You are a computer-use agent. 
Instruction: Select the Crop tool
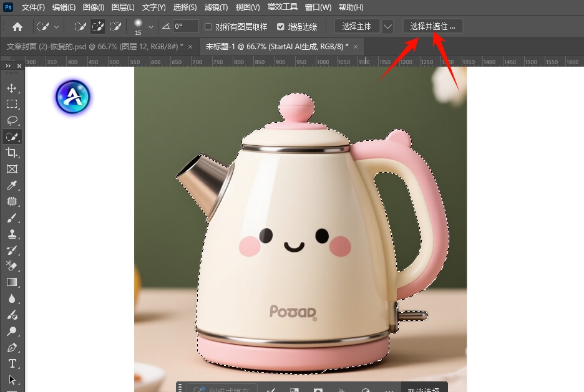pyautogui.click(x=12, y=153)
